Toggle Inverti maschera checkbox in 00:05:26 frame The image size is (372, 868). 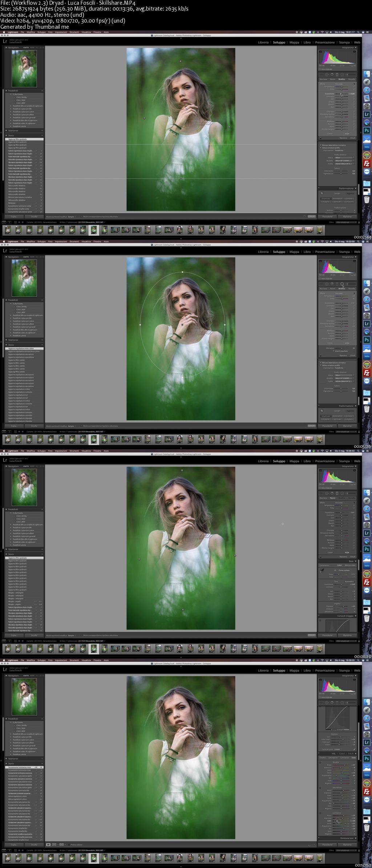(333, 351)
